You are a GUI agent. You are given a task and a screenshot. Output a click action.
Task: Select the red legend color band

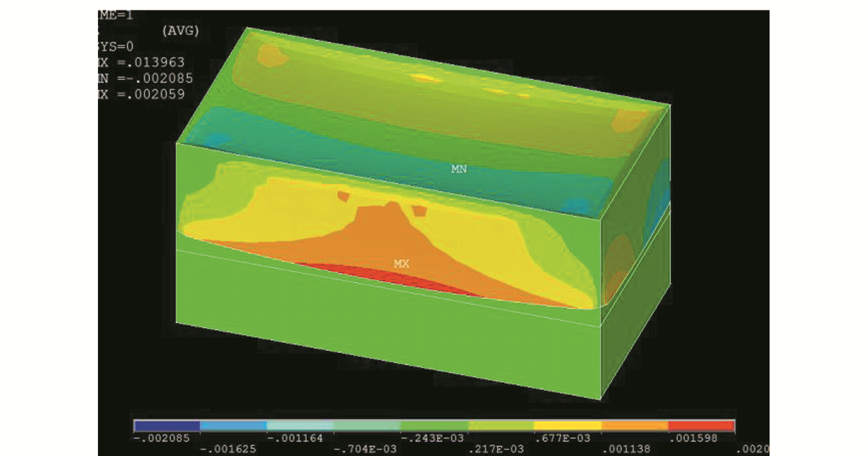click(x=701, y=425)
